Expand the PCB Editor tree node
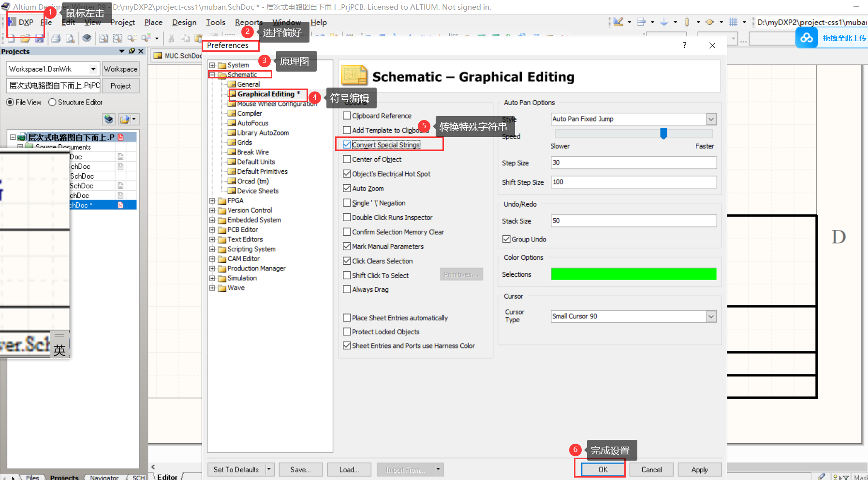868x480 pixels. [212, 229]
